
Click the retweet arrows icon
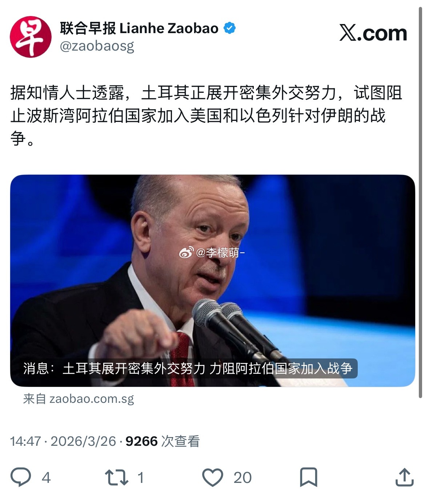116,477
